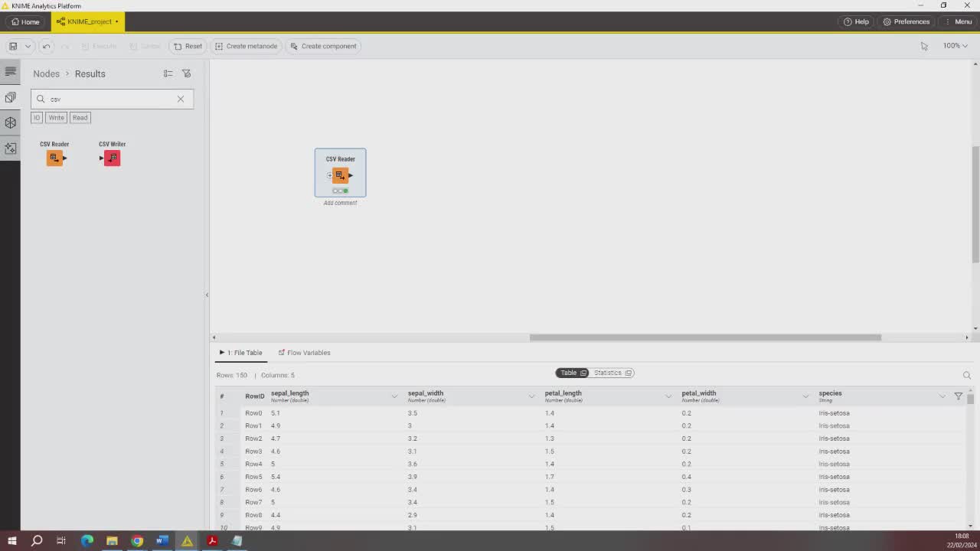980x551 pixels.
Task: Open Adobe Acrobat from taskbar
Action: [212, 541]
